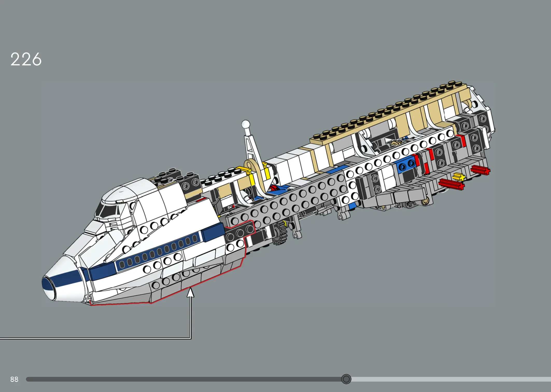Click the step number 226 label
551x392 pixels.
(26, 59)
